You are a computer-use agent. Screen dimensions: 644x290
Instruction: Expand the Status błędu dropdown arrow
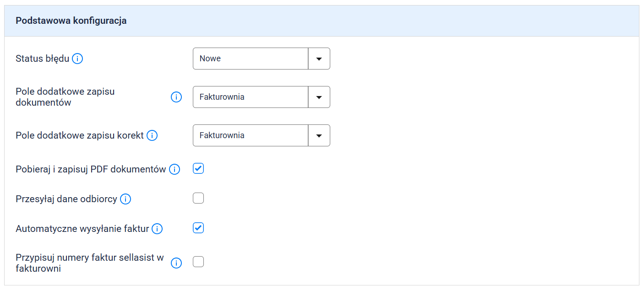tap(319, 59)
